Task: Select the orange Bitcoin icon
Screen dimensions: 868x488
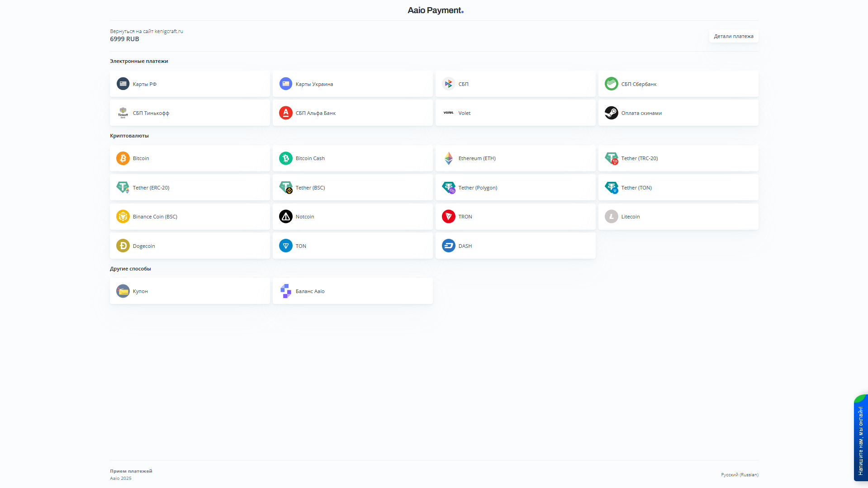Action: pos(123,158)
